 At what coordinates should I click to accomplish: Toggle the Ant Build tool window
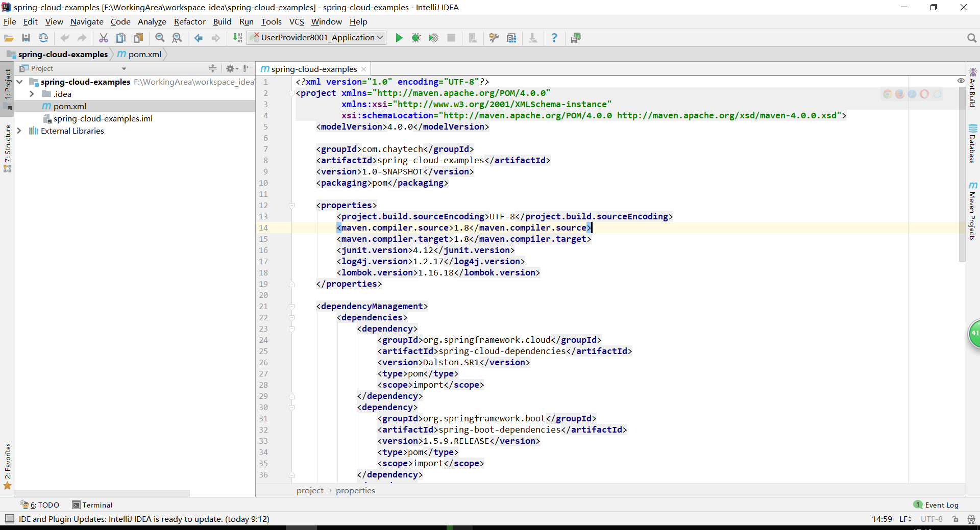(973, 88)
